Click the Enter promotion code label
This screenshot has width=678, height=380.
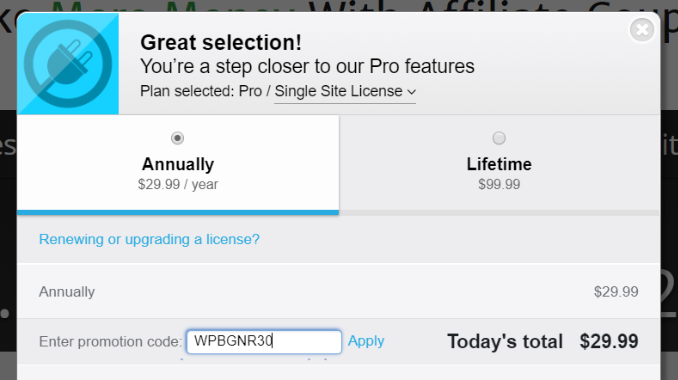[x=111, y=342]
